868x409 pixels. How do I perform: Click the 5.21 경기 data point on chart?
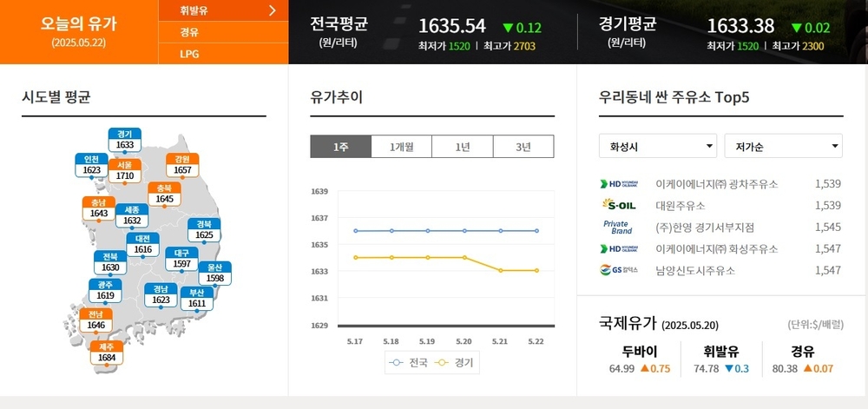click(501, 271)
